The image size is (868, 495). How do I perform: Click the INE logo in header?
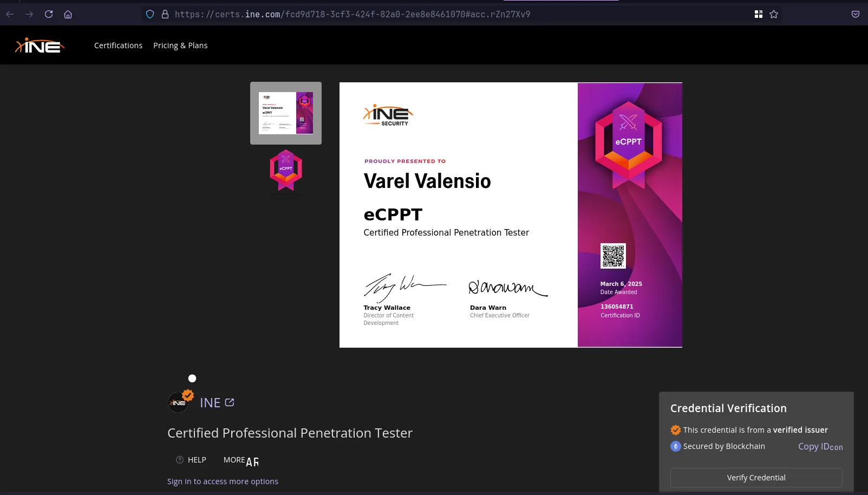point(40,45)
